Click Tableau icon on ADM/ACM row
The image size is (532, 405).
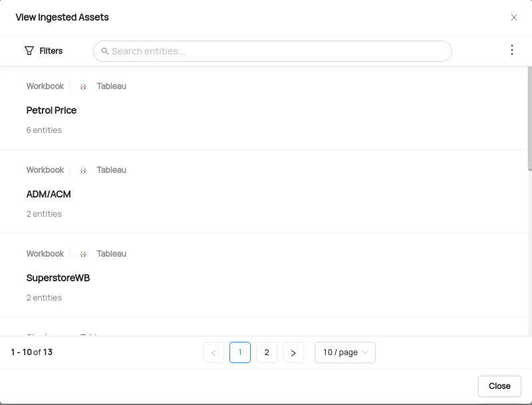(x=83, y=171)
